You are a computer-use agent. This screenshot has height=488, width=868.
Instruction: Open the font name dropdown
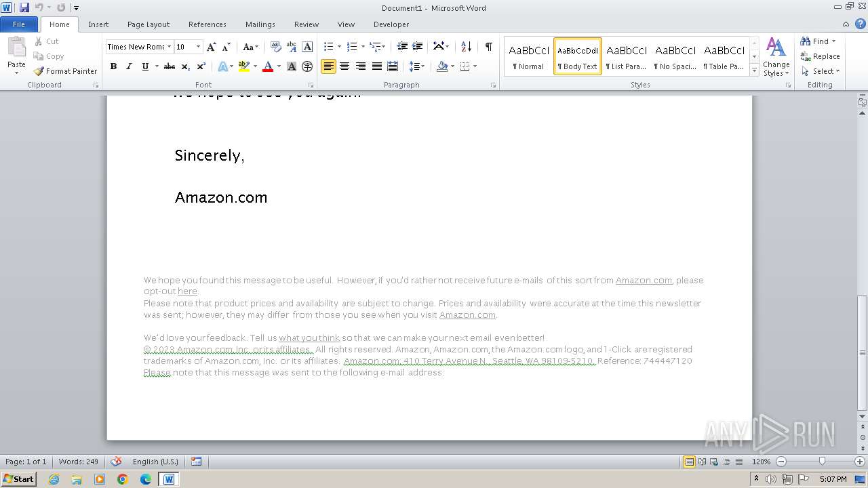click(x=169, y=47)
